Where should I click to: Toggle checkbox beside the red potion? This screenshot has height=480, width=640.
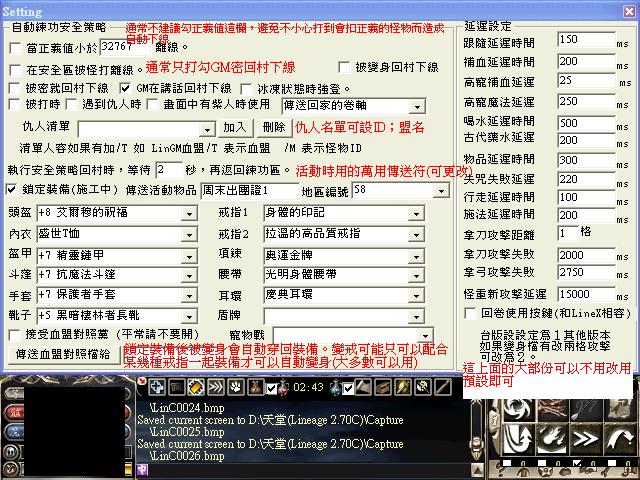[x=271, y=388]
